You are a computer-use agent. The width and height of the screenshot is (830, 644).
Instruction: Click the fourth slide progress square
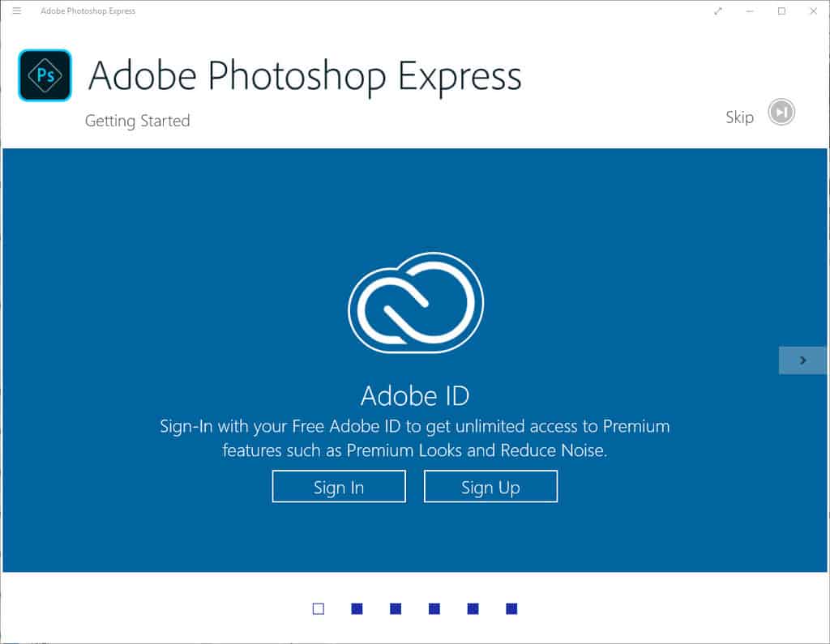point(434,608)
